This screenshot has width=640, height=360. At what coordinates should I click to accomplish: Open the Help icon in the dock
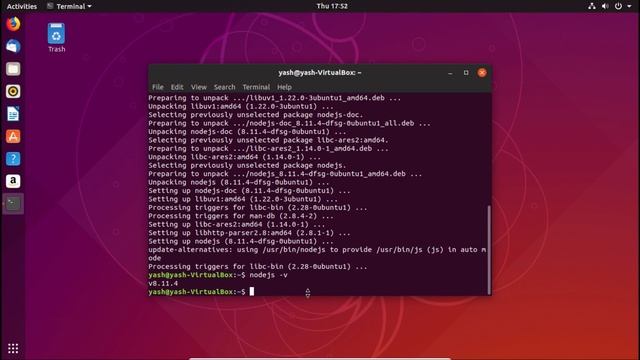coord(13,159)
